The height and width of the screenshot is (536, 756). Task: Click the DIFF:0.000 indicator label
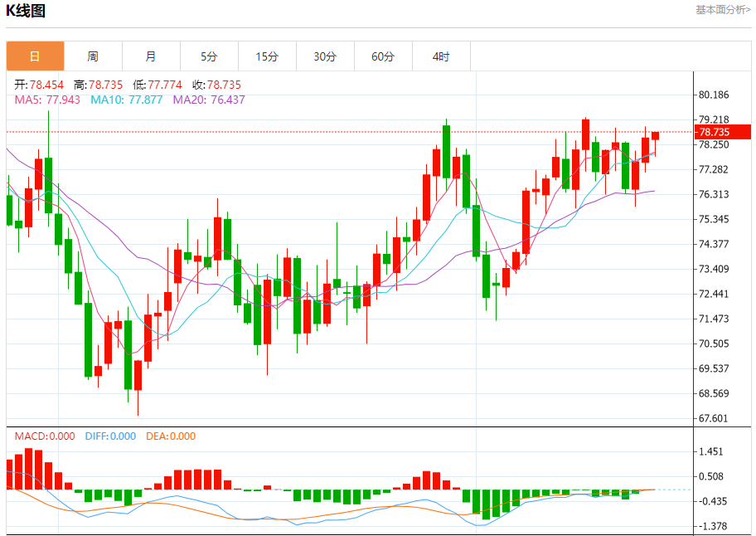tap(110, 436)
